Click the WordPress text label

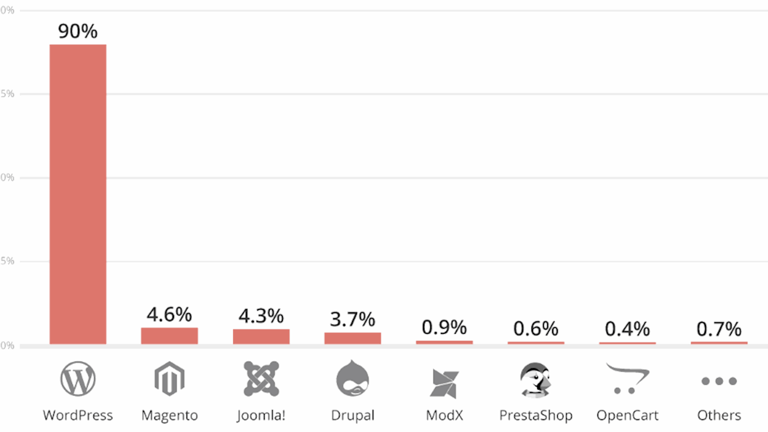pyautogui.click(x=78, y=414)
